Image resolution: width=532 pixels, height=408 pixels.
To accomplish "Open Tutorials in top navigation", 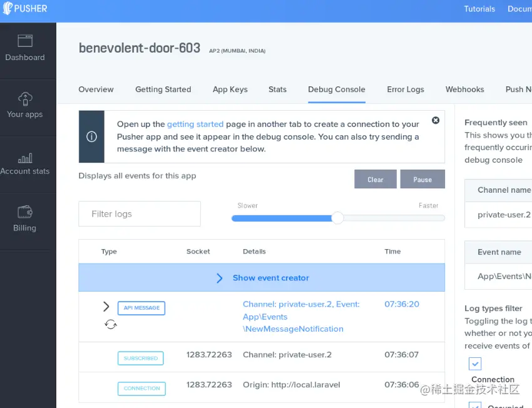I will 479,9.
